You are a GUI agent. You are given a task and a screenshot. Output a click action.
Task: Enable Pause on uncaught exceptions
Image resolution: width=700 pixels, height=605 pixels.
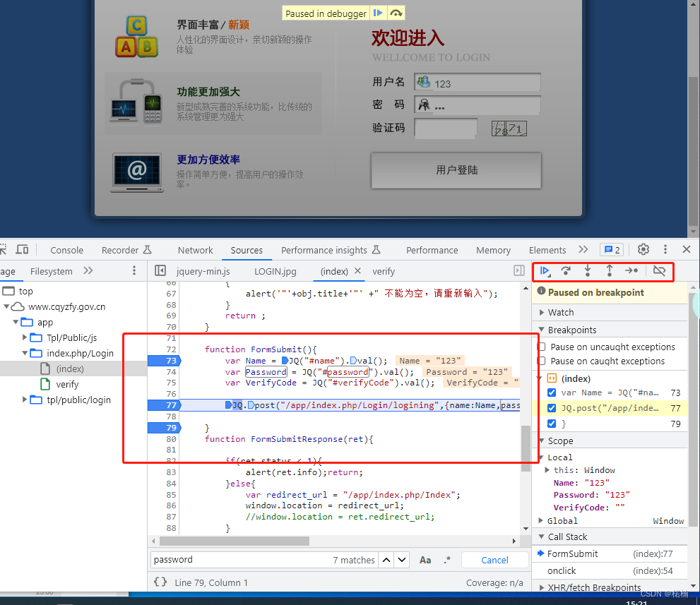tap(542, 347)
